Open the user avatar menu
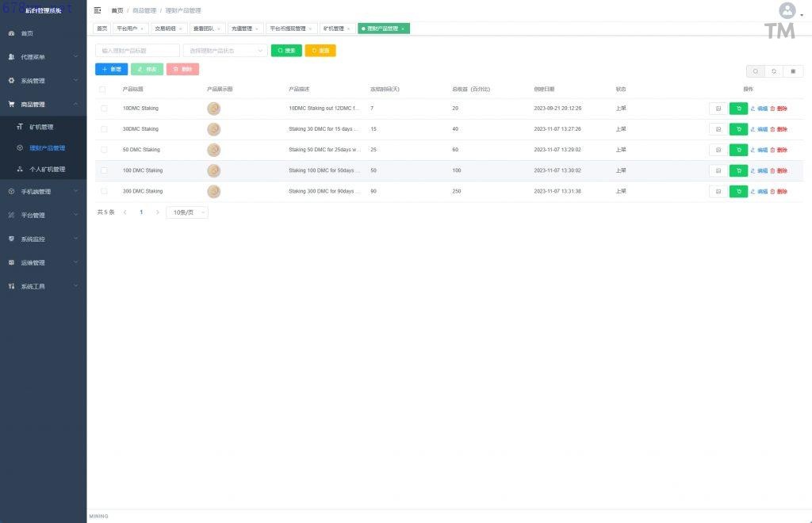 pyautogui.click(x=787, y=11)
